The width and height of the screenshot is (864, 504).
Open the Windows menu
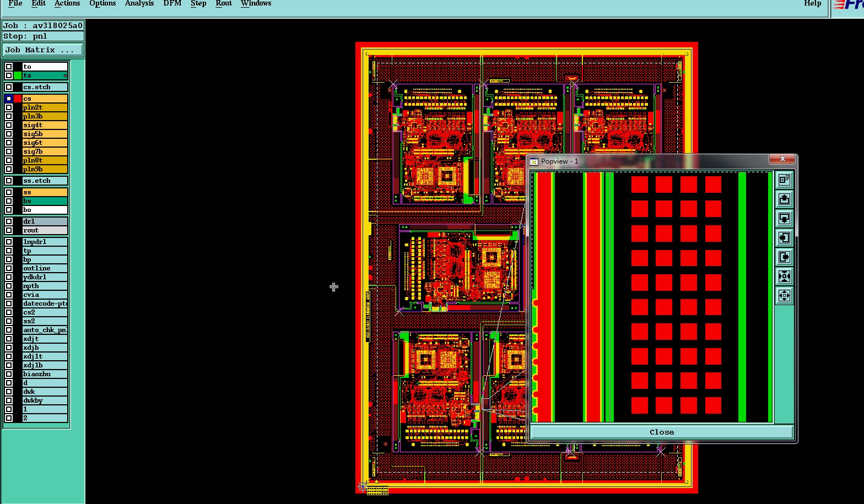click(x=256, y=3)
